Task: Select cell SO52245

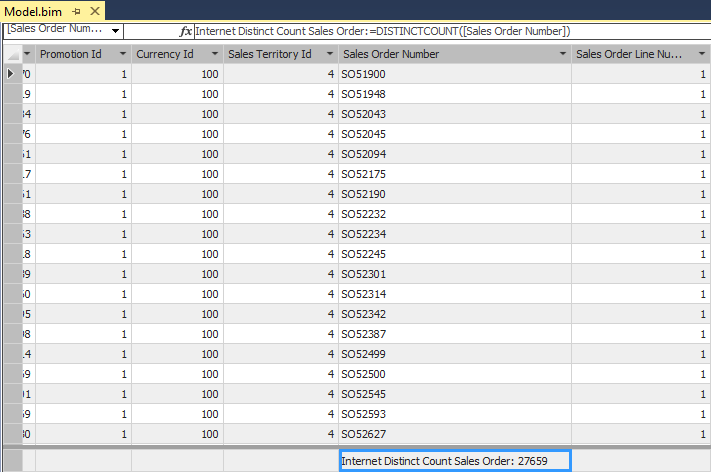Action: pos(455,253)
